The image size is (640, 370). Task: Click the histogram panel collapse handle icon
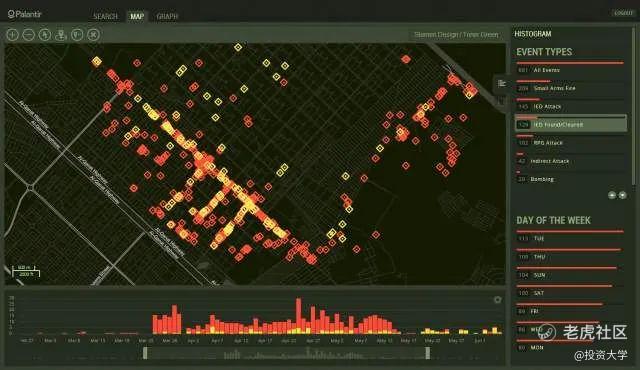tap(502, 84)
